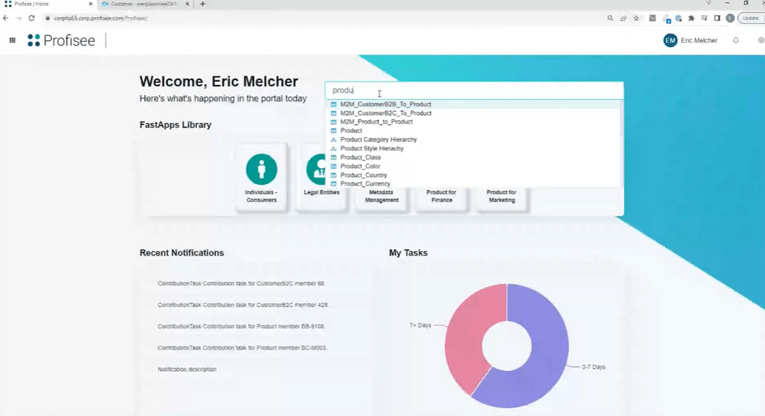Select Product Style Hierarchy suggestion
This screenshot has height=416, width=765.
[x=473, y=148]
